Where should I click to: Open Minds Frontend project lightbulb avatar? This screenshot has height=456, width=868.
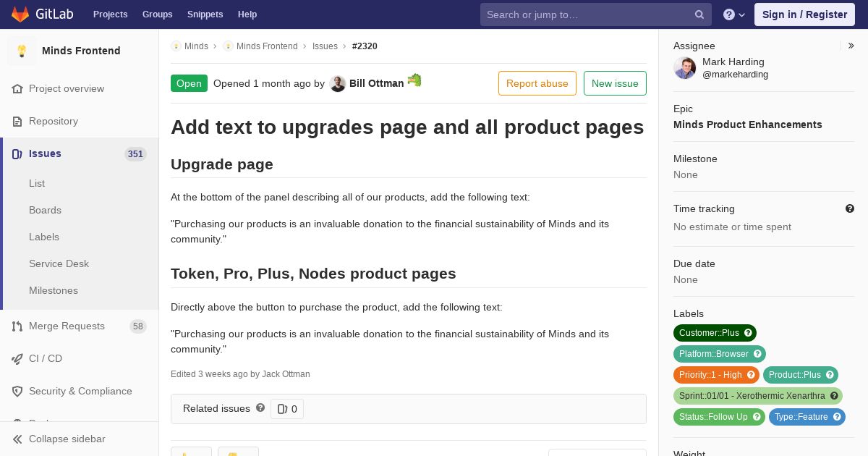(x=22, y=51)
